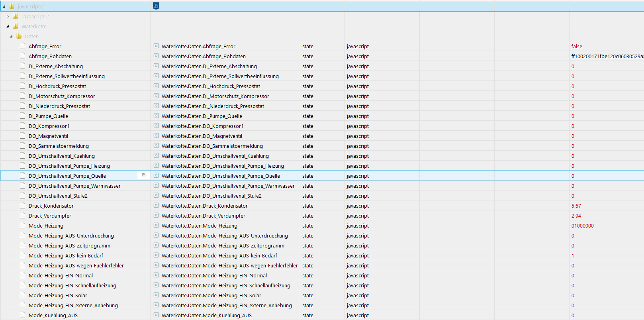This screenshot has width=644, height=320.
Task: Select the Daten tree item
Action: (x=32, y=36)
